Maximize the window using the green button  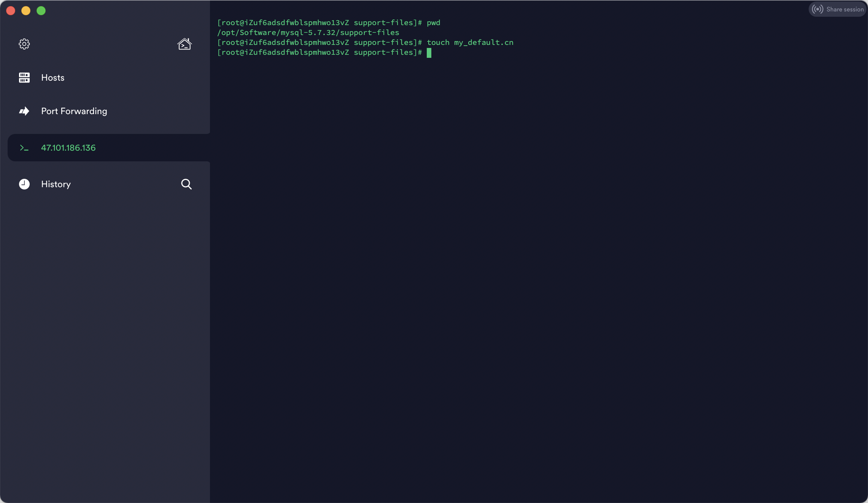click(41, 11)
